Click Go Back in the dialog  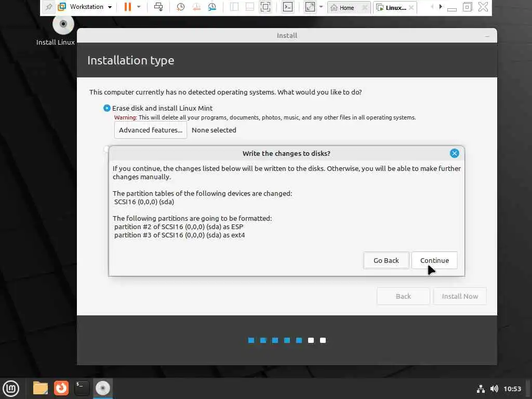pos(386,261)
